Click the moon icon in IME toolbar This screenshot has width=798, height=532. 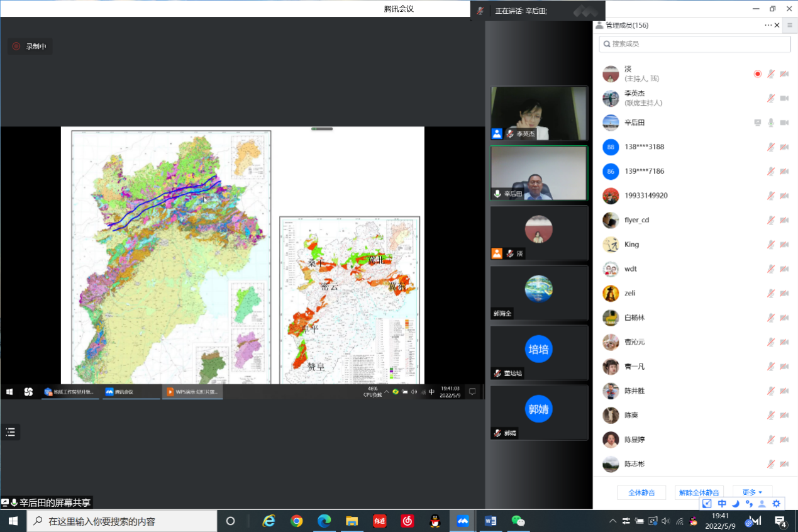pos(735,504)
